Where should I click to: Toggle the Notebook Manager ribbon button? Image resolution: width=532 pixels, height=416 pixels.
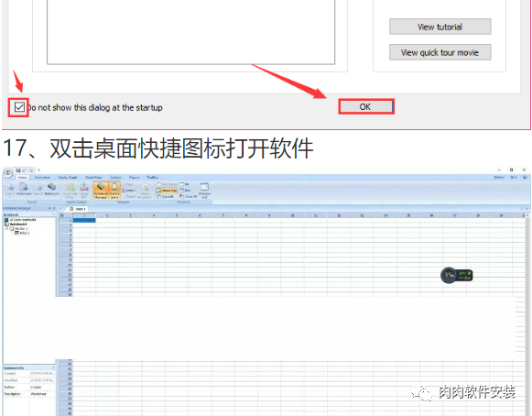point(101,191)
